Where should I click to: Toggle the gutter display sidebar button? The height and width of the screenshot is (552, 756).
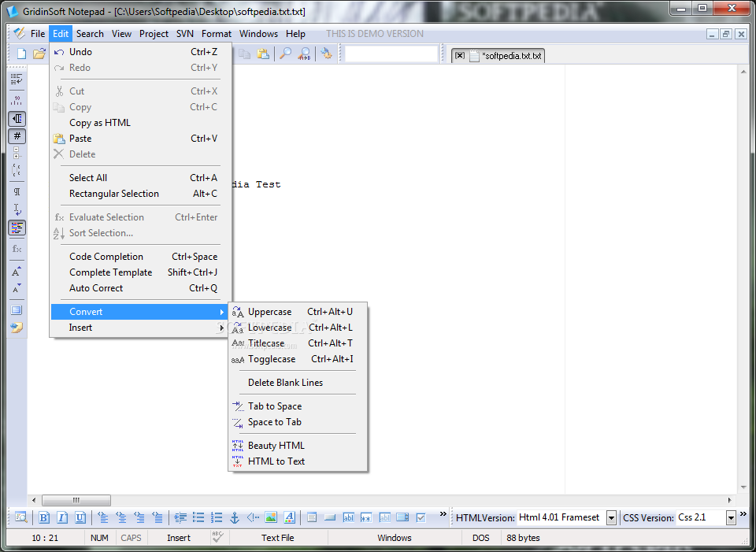pyautogui.click(x=17, y=119)
